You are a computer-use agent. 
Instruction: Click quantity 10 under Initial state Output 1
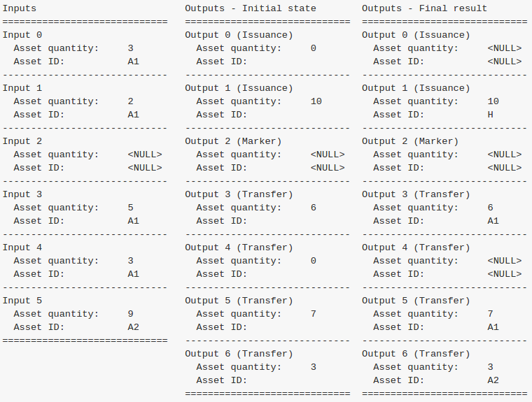316,101
